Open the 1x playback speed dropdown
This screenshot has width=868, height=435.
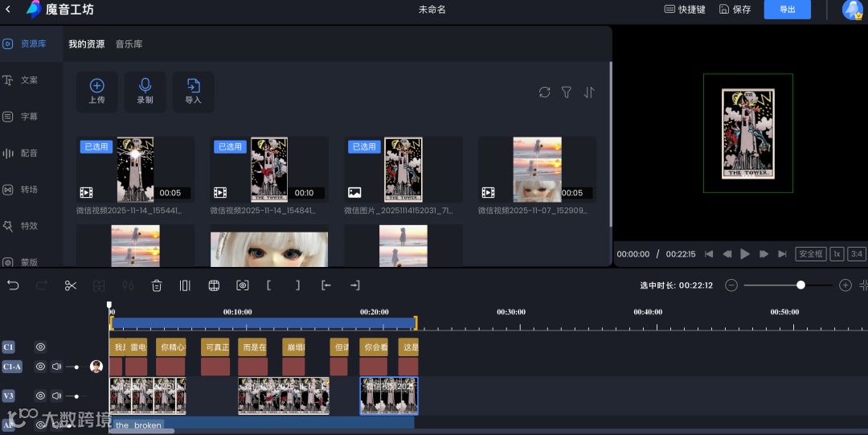point(837,254)
